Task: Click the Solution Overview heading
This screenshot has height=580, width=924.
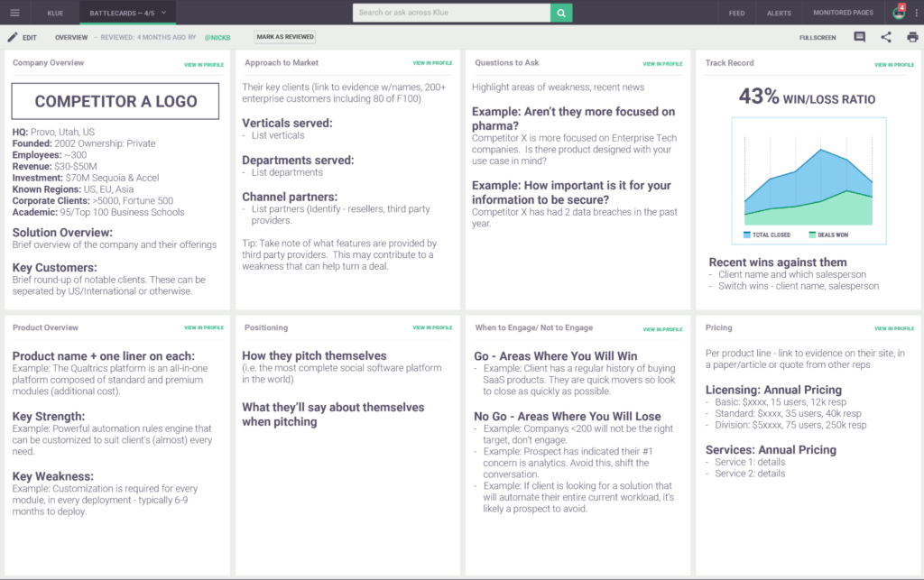Action: [62, 233]
